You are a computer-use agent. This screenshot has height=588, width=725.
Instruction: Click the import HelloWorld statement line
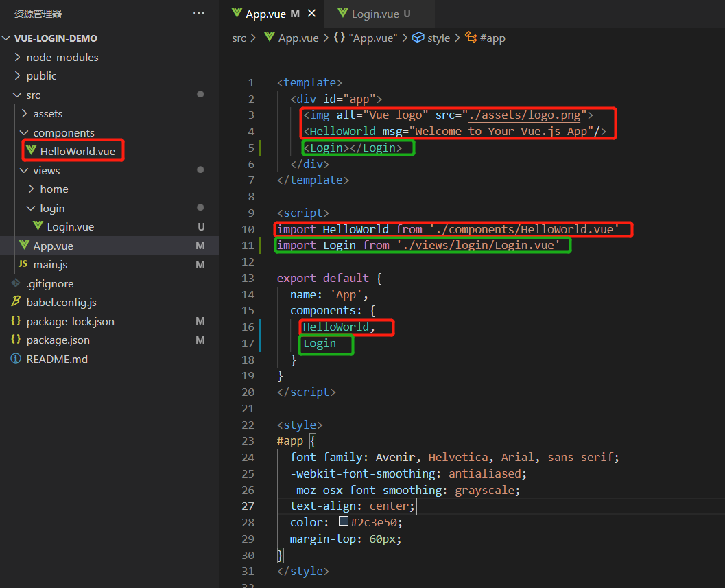pos(448,229)
